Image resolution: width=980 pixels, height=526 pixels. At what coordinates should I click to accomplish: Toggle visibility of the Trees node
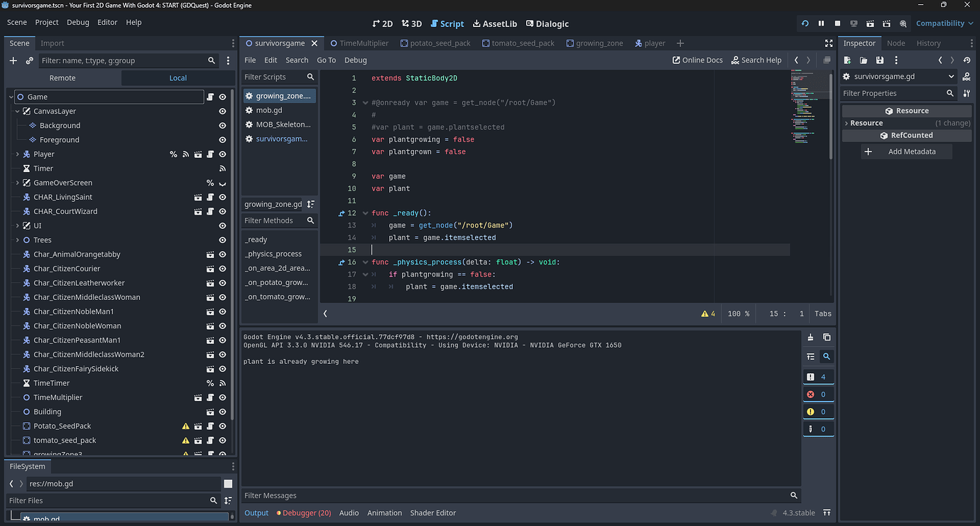click(222, 240)
